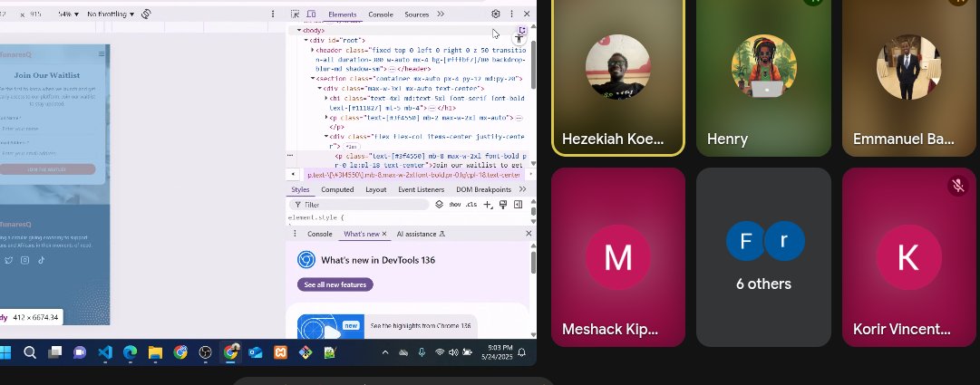Toggle the :hov element state button
Viewport: 980px width, 385px height.
(x=454, y=205)
